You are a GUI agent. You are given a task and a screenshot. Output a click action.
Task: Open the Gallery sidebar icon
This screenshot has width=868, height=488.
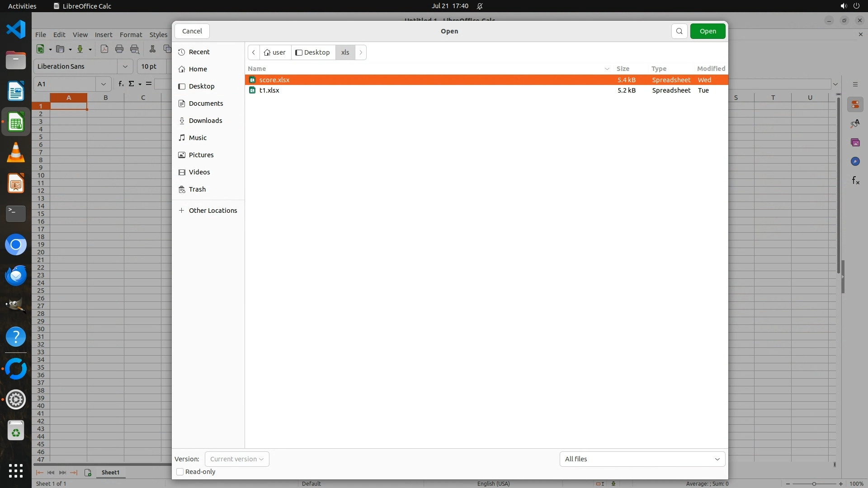coord(855,142)
